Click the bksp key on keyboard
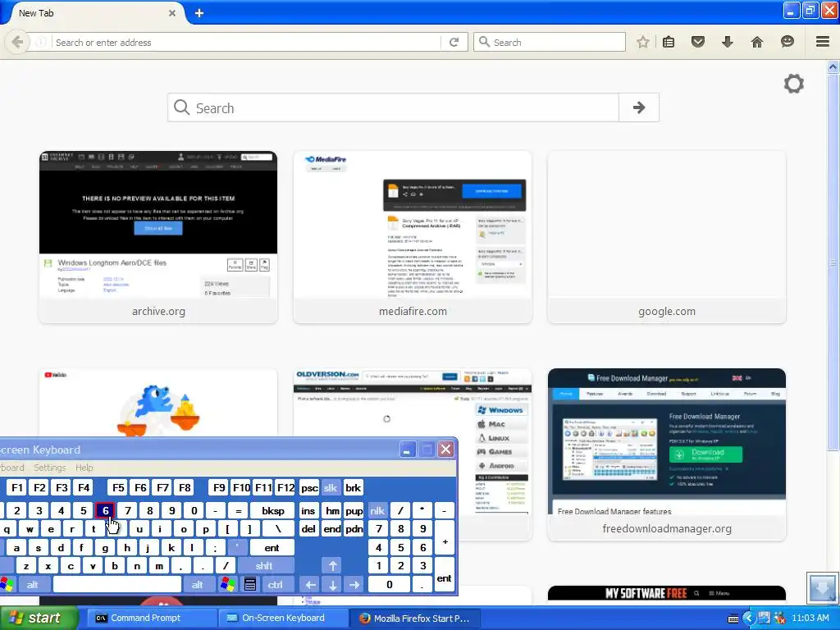The width and height of the screenshot is (840, 630). pyautogui.click(x=272, y=510)
